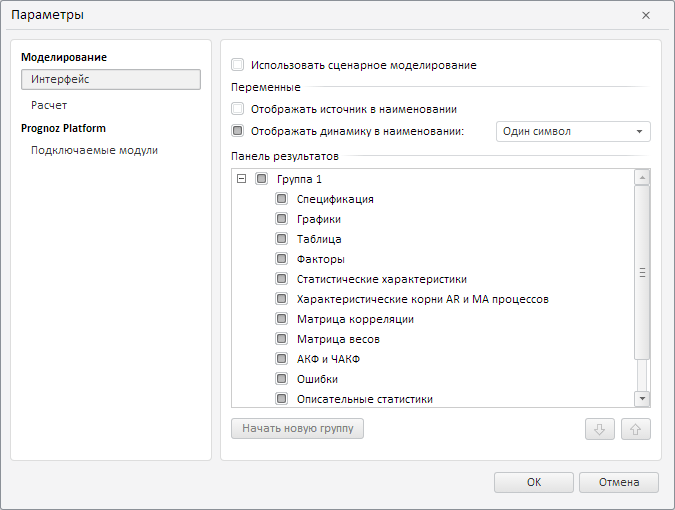Open the Расчет section

[x=49, y=105]
